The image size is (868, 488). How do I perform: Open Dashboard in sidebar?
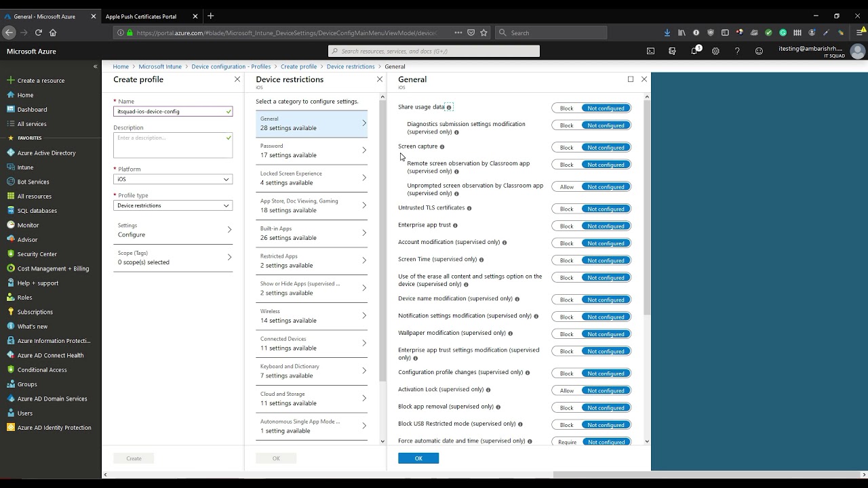[x=32, y=109]
